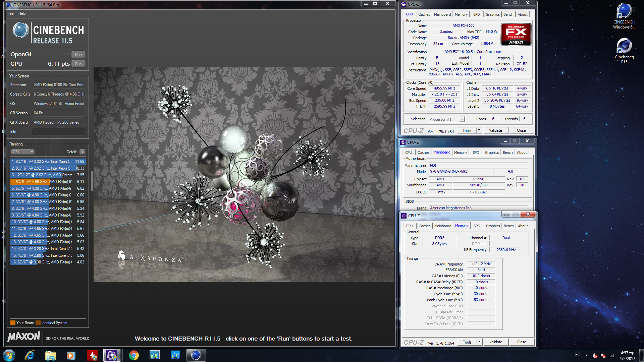Click Validate in the top CPU-Z window
The width and height of the screenshot is (644, 362).
[495, 131]
